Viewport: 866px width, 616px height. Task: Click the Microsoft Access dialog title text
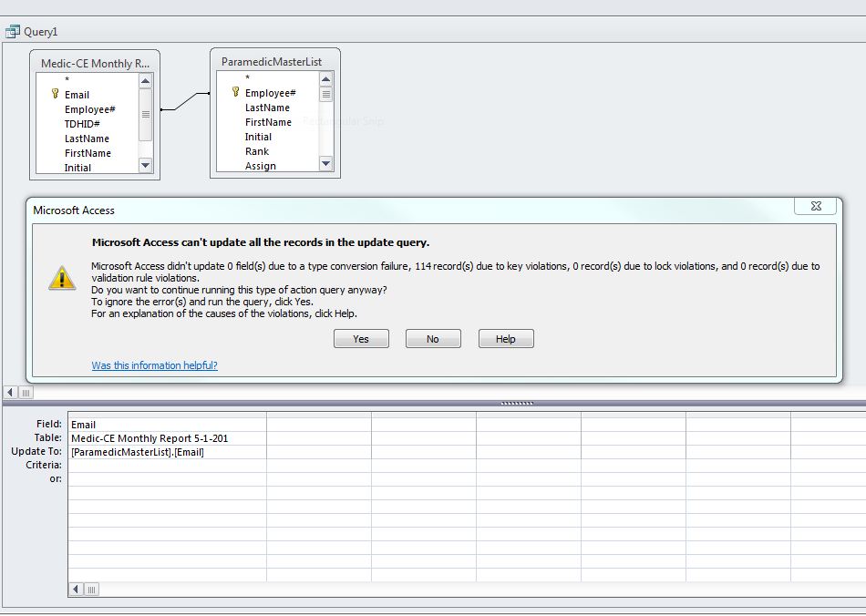click(74, 210)
